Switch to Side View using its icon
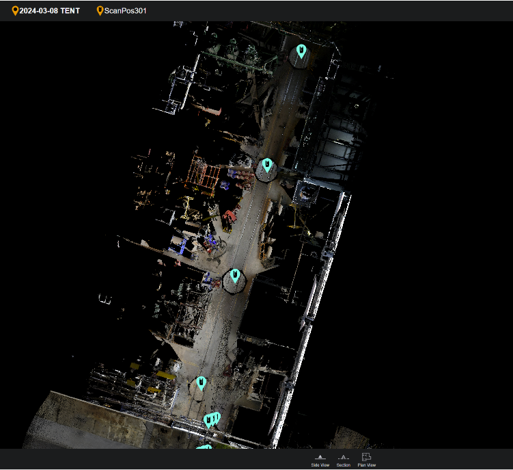The height and width of the screenshot is (470, 513). pos(320,457)
